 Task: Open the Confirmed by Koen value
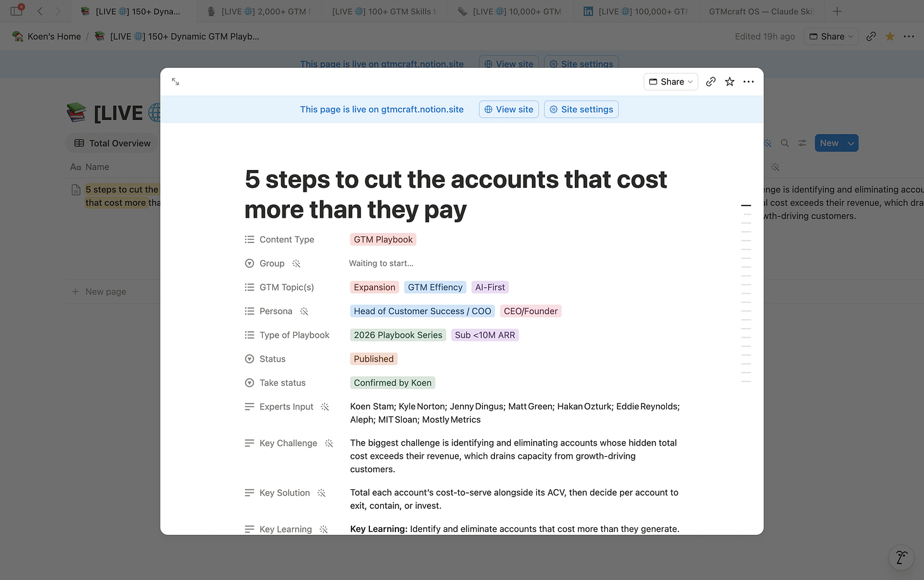click(393, 383)
